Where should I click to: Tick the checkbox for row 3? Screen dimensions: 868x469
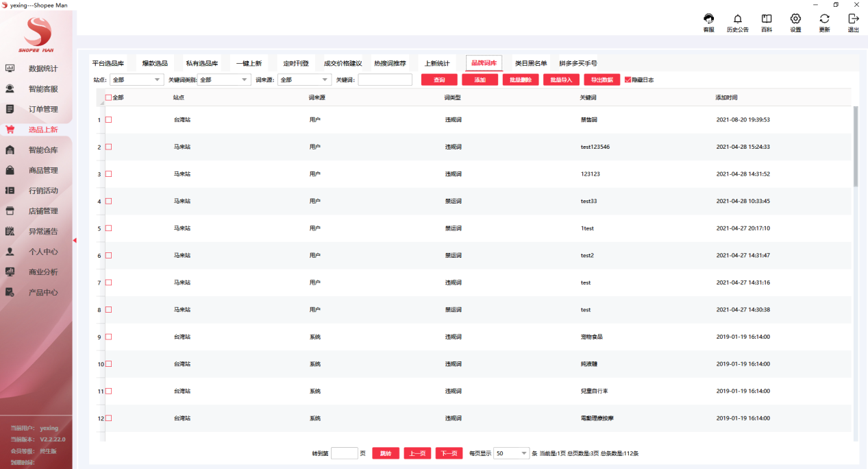108,174
